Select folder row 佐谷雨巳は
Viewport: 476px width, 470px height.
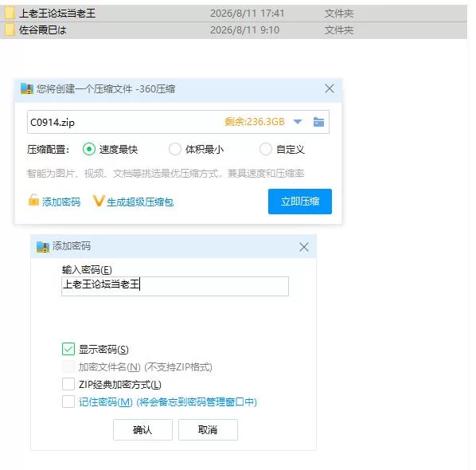(x=233, y=30)
